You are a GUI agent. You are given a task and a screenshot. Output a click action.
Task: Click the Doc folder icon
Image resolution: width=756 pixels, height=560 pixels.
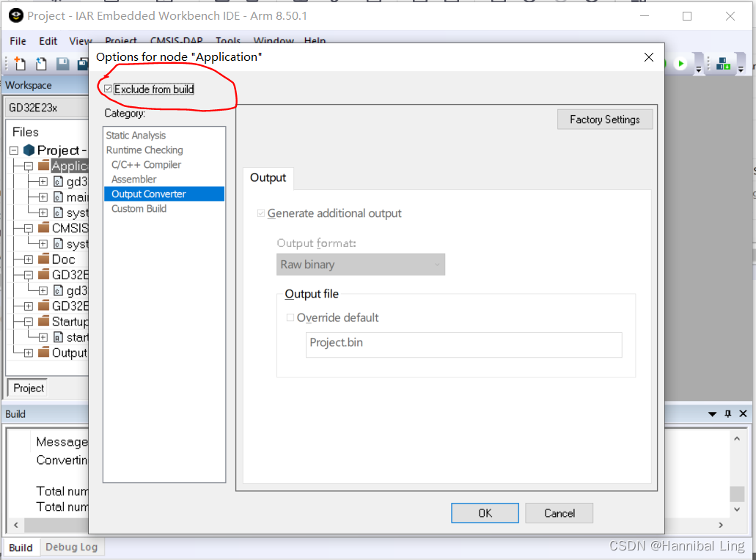[x=44, y=259]
